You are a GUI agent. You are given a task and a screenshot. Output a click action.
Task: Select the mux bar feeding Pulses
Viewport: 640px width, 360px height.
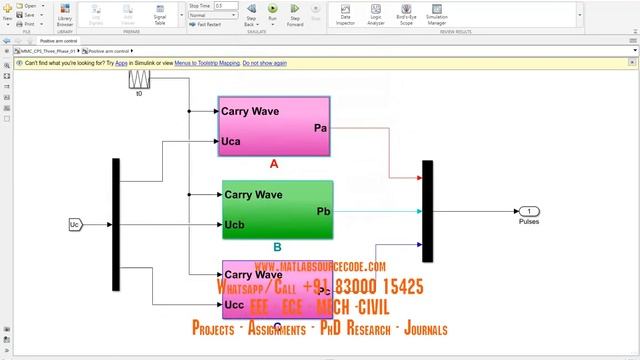tap(427, 211)
